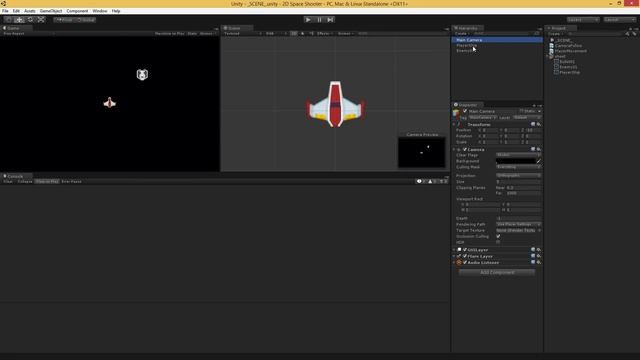Click the Background color eyedropper
640x360 pixels.
(539, 161)
